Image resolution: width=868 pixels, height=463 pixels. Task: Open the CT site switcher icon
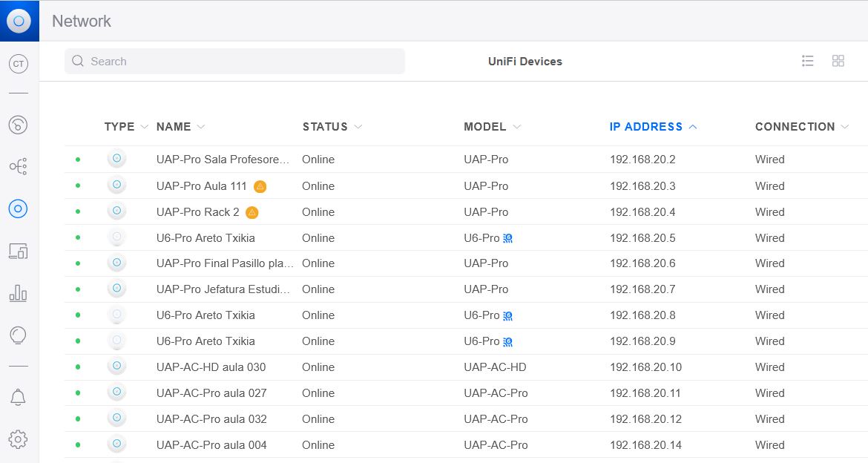tap(19, 64)
